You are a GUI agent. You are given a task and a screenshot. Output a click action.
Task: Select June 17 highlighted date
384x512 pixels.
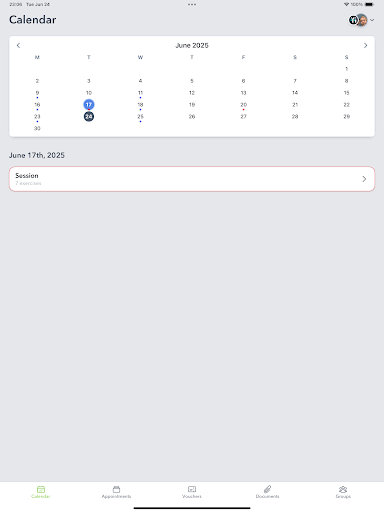coord(89,105)
